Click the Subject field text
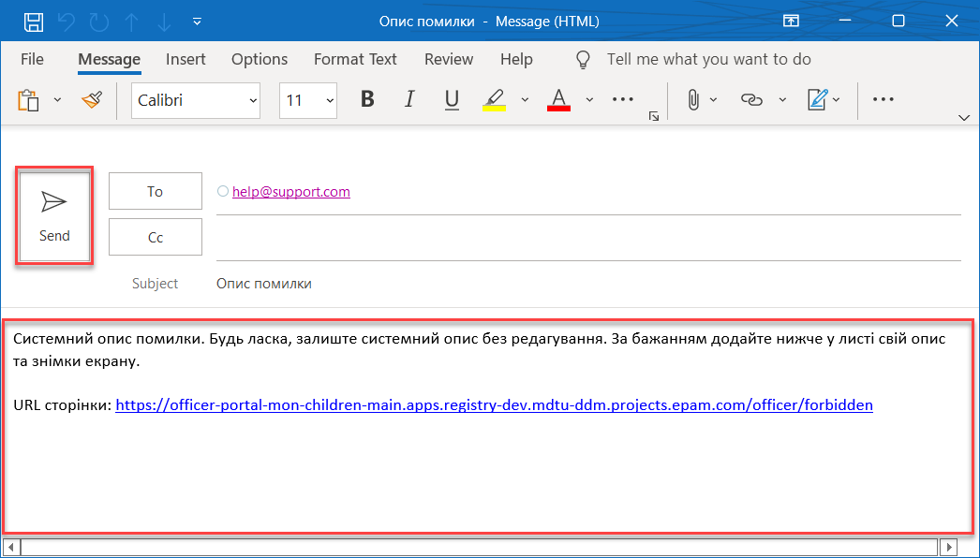The image size is (980, 558). pos(264,284)
